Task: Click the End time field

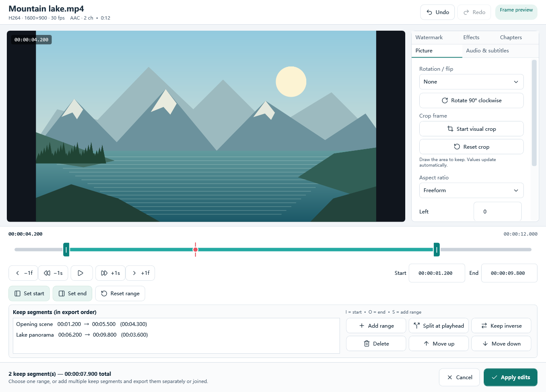Action: tap(509, 273)
